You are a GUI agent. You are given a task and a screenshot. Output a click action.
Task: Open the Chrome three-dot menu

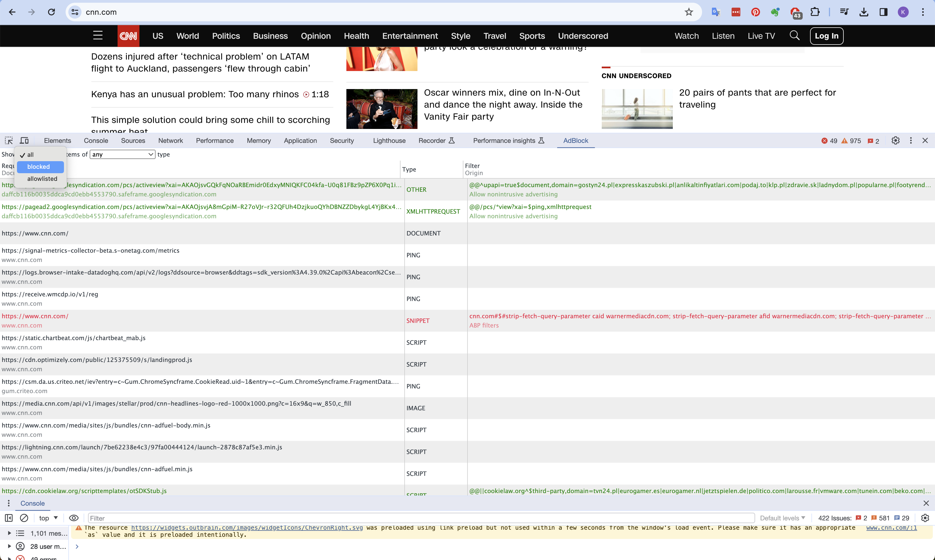[x=922, y=12]
